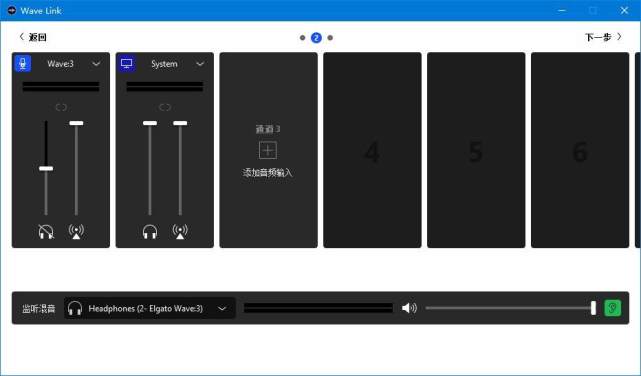The width and height of the screenshot is (641, 376).
Task: Click the Wave:3 stream mix fader handle
Action: (x=76, y=123)
